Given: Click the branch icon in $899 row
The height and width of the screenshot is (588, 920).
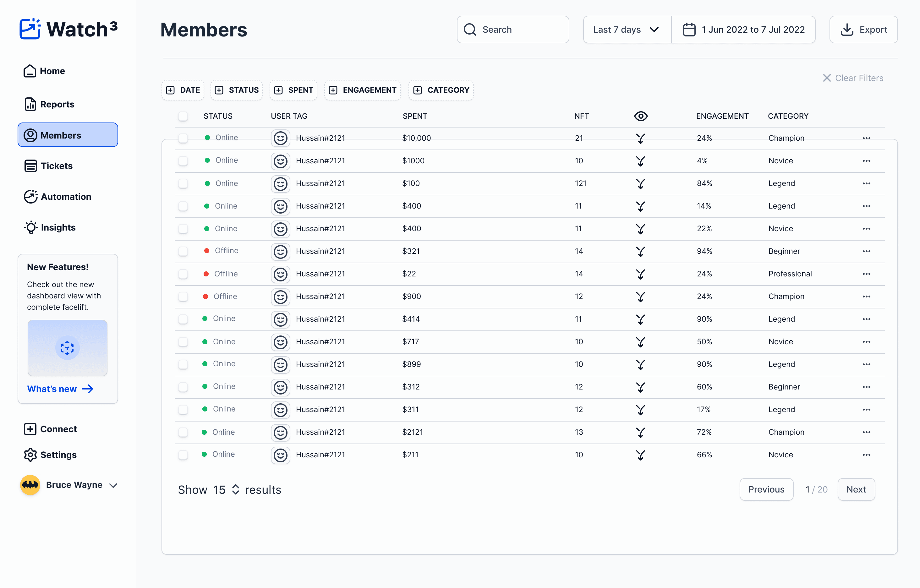Looking at the screenshot, I should pos(641,364).
